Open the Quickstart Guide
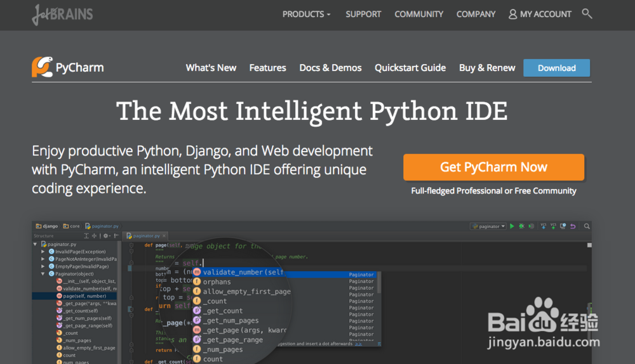 (410, 68)
